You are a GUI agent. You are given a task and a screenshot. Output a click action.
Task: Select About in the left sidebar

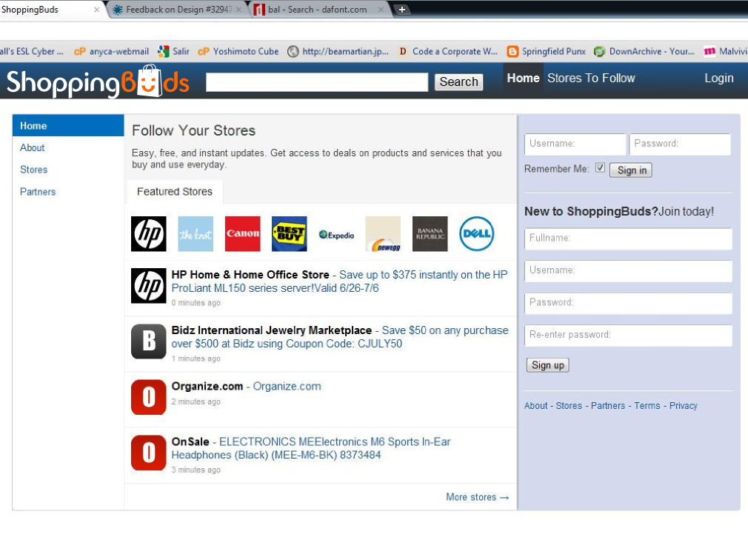[33, 147]
